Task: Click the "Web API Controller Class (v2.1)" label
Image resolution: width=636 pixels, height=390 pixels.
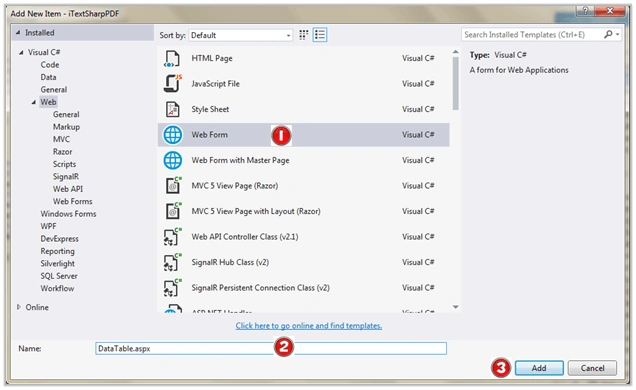Action: click(x=245, y=237)
